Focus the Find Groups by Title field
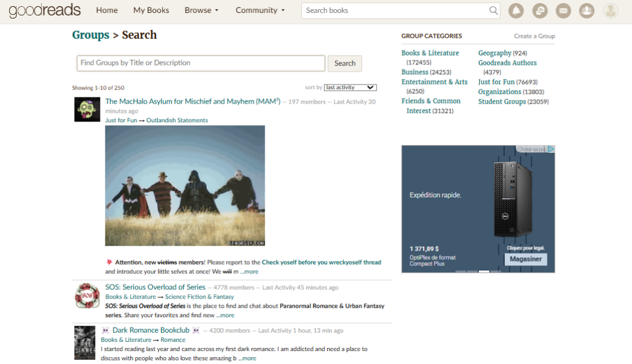Image resolution: width=632 pixels, height=364 pixels. click(x=201, y=64)
